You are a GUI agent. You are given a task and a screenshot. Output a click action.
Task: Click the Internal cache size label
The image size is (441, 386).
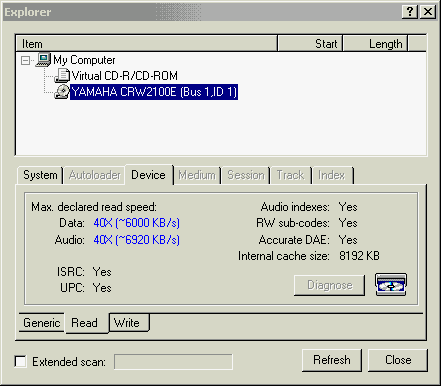click(284, 256)
